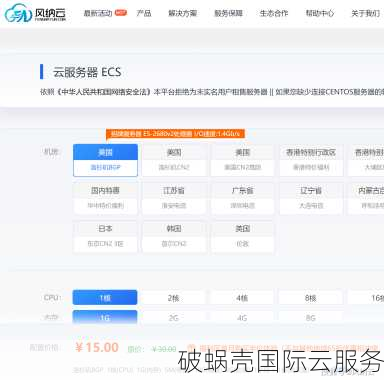Go to the 关于我们 page
Screen dimensions: 384x380
click(x=365, y=13)
